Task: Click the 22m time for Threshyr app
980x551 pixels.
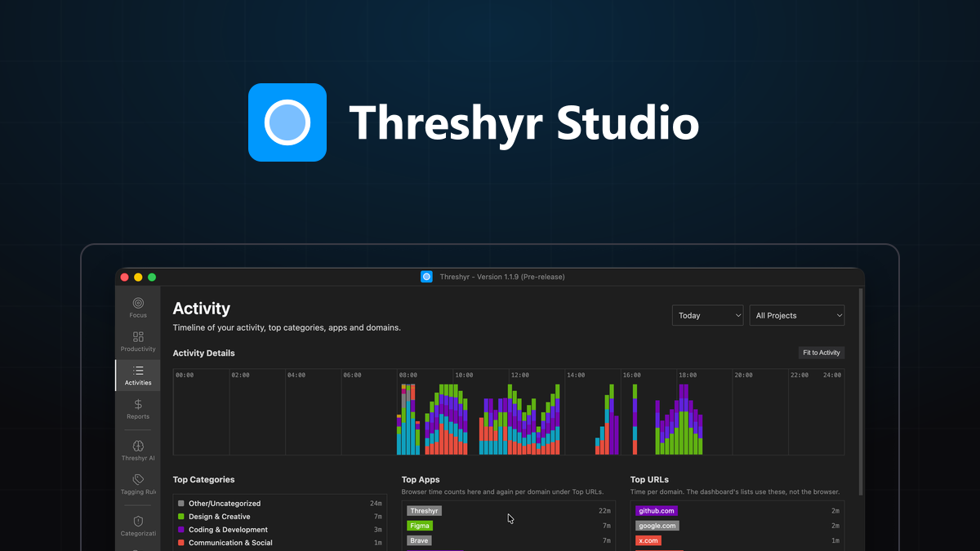Action: point(604,511)
